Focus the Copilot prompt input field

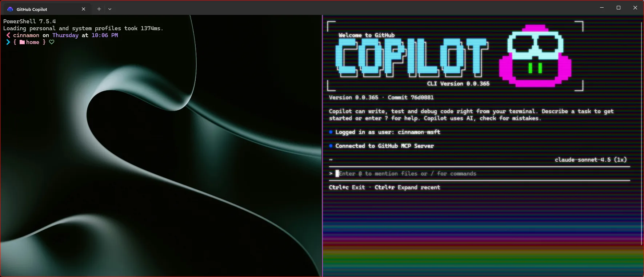(x=407, y=174)
